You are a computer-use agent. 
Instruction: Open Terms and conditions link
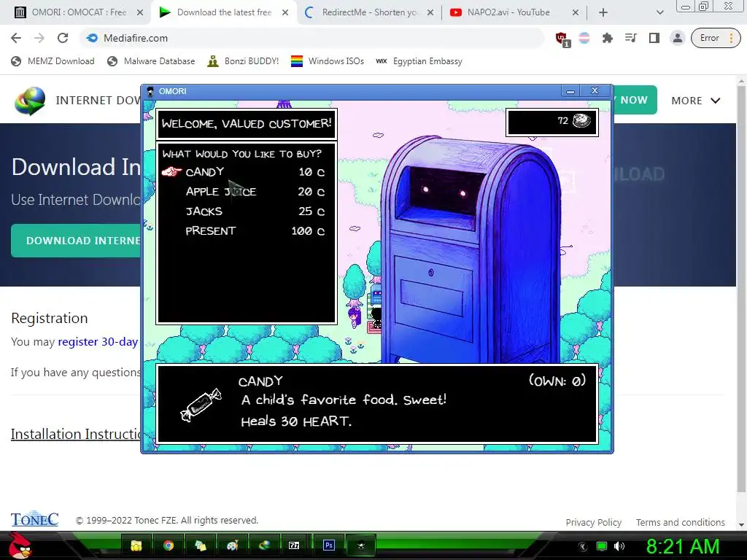coord(681,522)
